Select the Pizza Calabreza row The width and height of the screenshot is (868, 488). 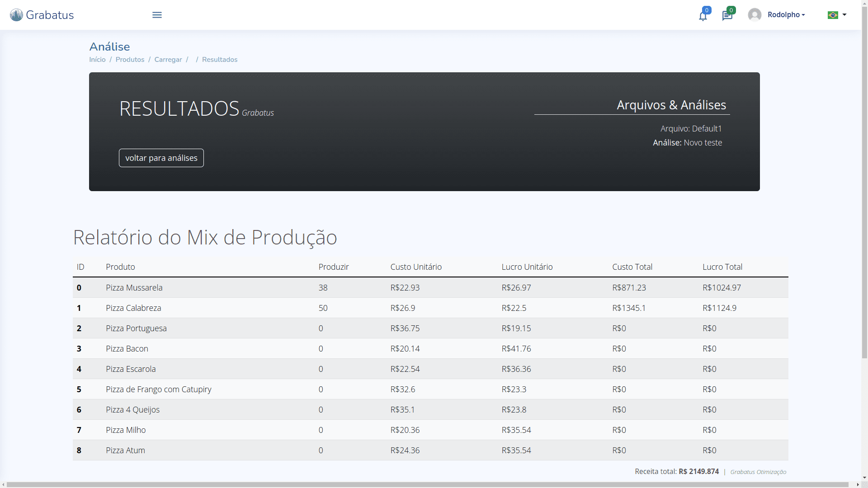point(133,308)
